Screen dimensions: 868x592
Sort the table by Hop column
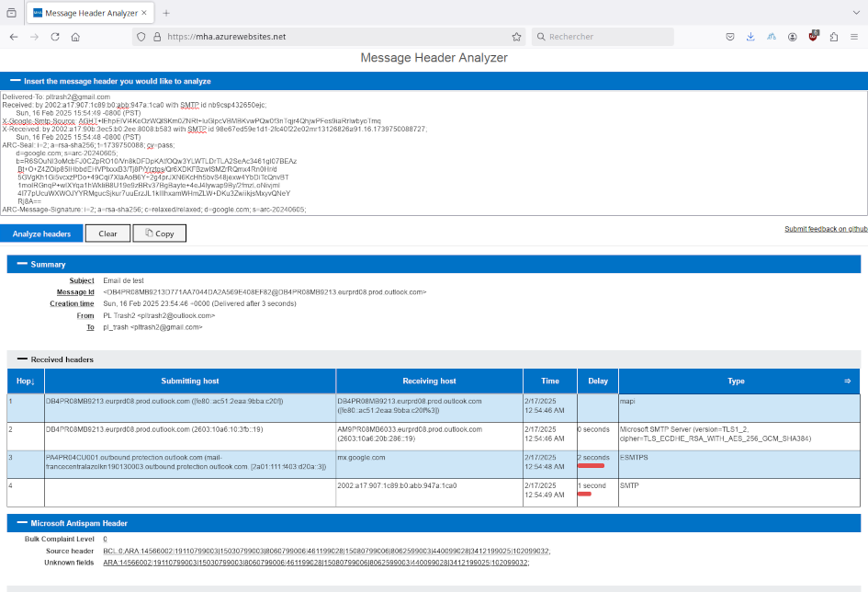25,381
